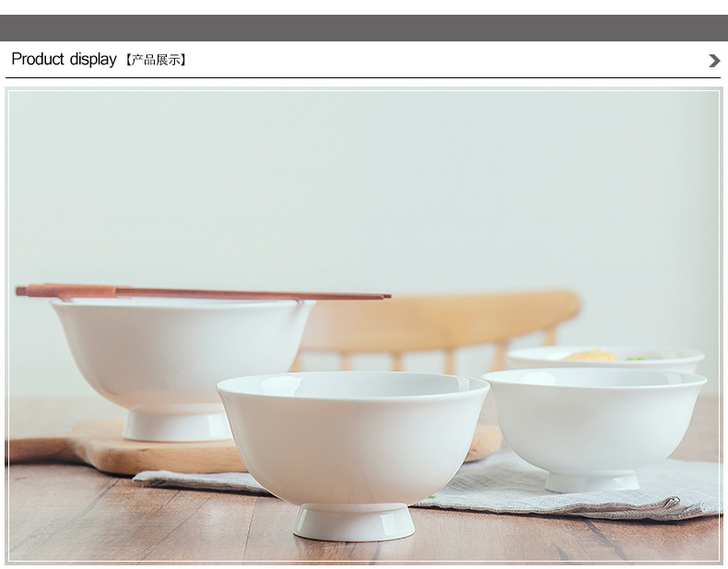The image size is (728, 569).
Task: Click the 【产品展示】 Chinese label
Action: (156, 60)
